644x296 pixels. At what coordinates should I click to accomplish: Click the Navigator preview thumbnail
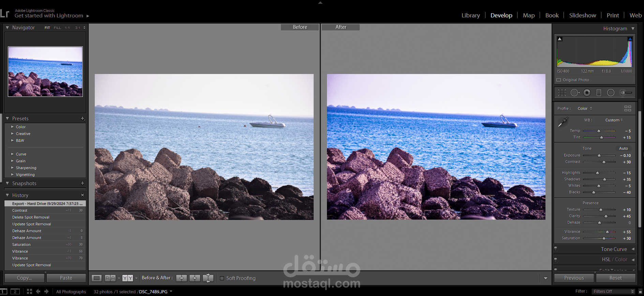[x=45, y=72]
